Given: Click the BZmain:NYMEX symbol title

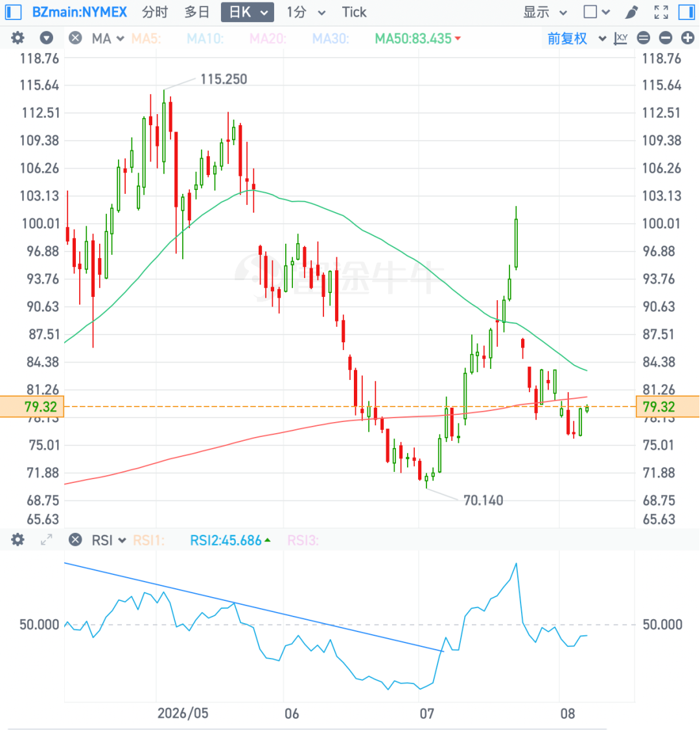Looking at the screenshot, I should coord(80,12).
